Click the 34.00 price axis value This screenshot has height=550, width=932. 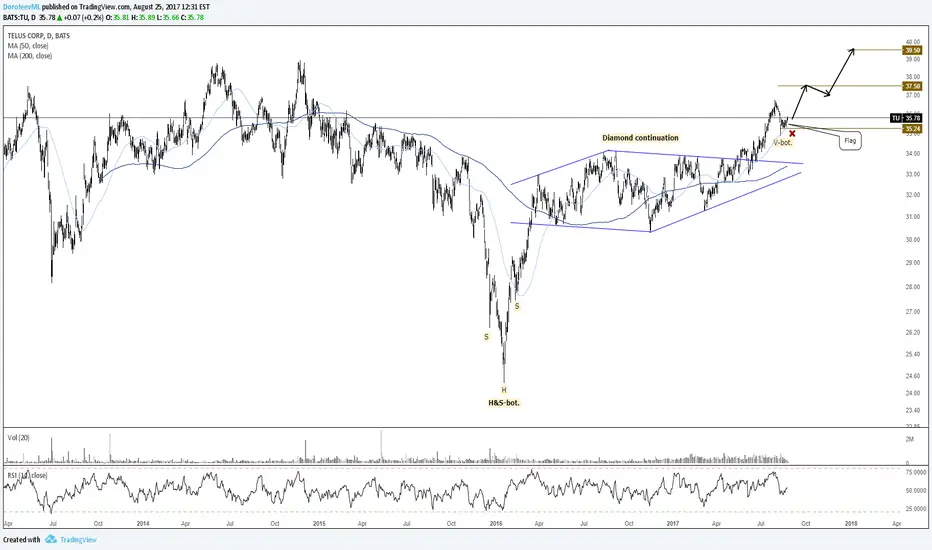913,154
